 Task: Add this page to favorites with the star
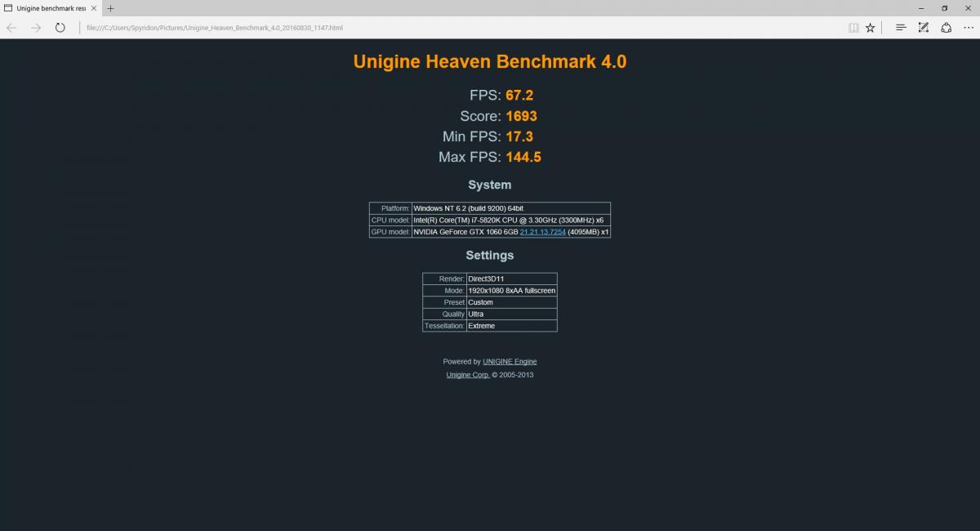871,27
